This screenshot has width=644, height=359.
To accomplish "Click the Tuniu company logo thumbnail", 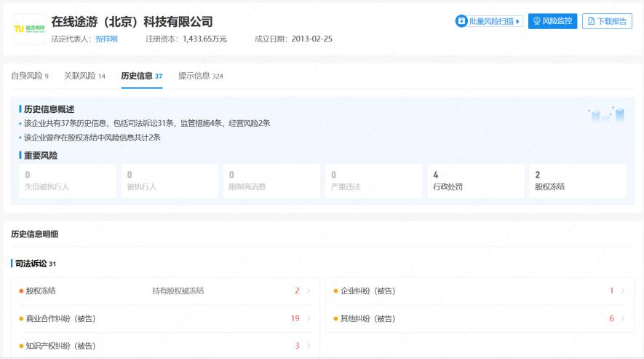I will point(29,29).
